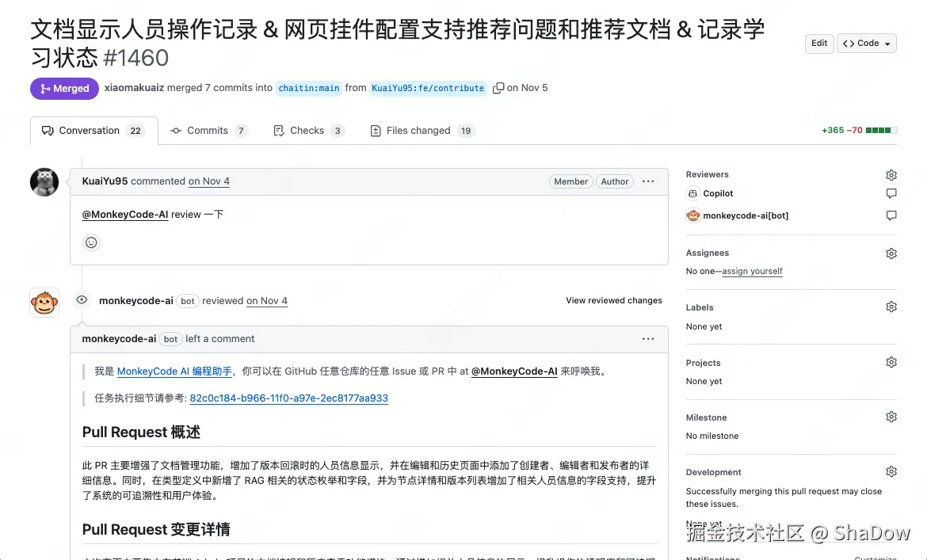Click the 'assign yourself' link

(x=752, y=271)
